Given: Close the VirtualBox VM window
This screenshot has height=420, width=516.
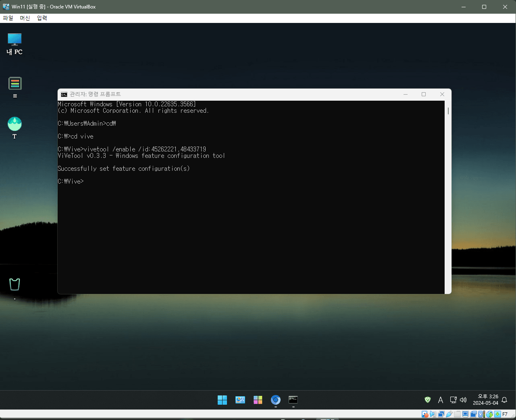Looking at the screenshot, I should 505,7.
